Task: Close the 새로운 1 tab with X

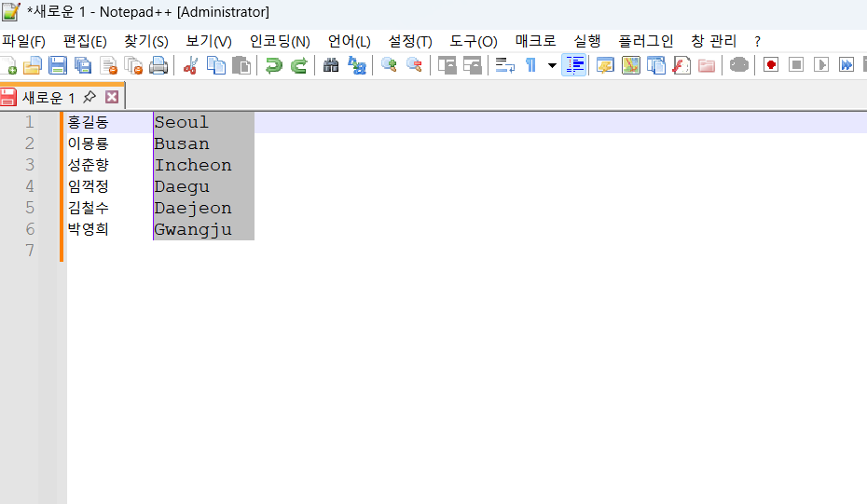Action: pos(112,97)
